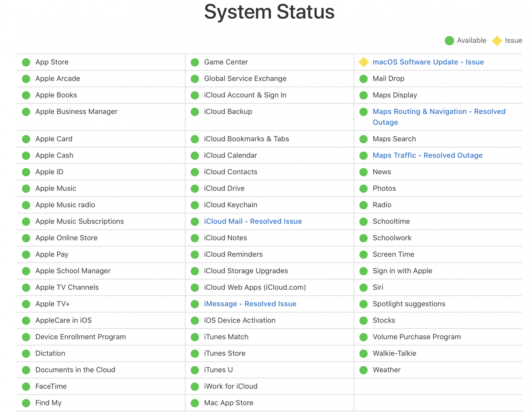Open iCloud Mail - Resolved Issue link
This screenshot has width=532, height=415.
point(253,221)
